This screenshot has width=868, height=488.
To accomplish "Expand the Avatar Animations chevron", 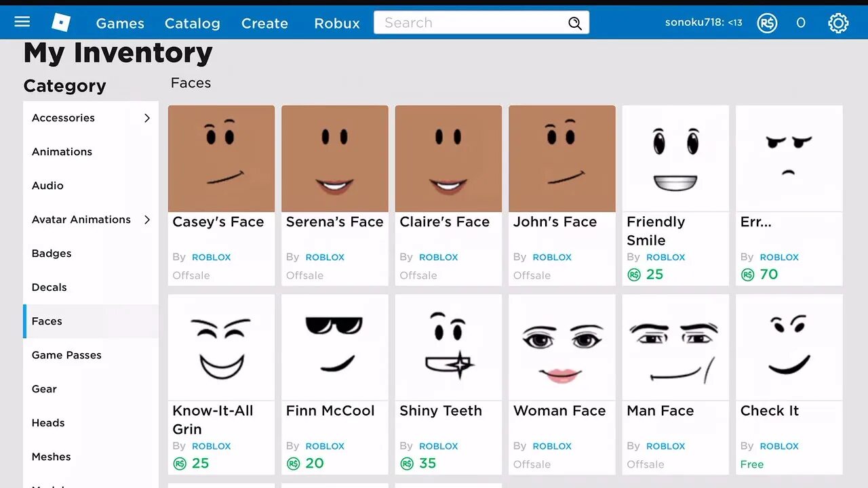I will [147, 220].
